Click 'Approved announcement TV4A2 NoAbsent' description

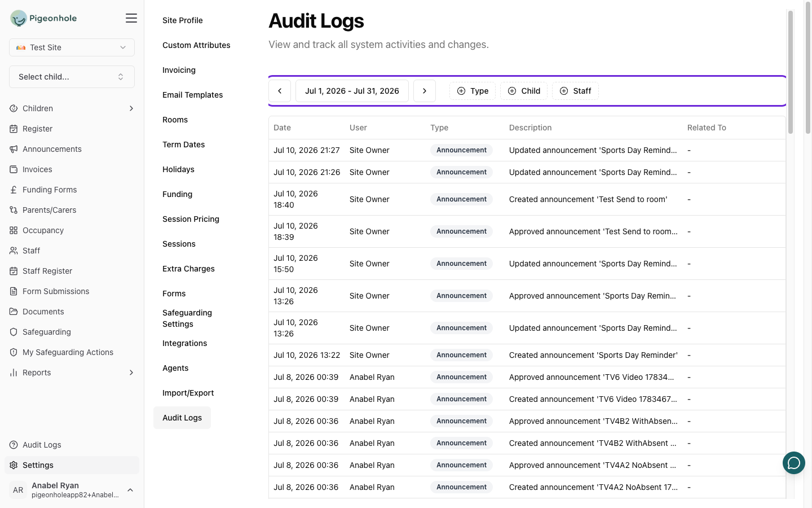point(593,465)
